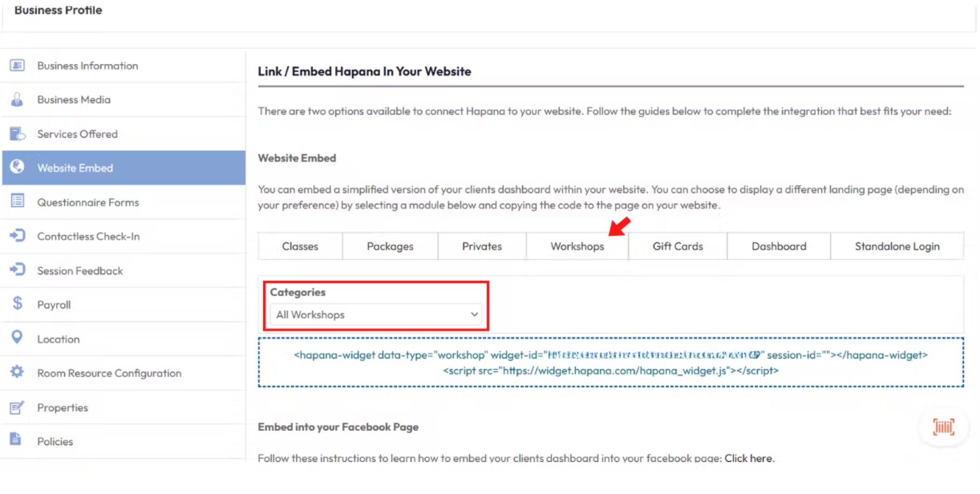Click the Contactless Check-In arrow icon

[17, 236]
